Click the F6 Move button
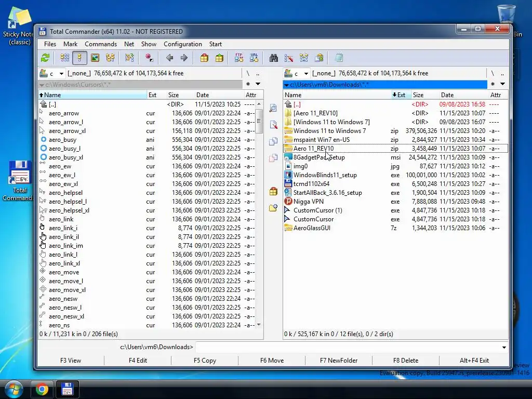This screenshot has height=399, width=532. point(272,361)
